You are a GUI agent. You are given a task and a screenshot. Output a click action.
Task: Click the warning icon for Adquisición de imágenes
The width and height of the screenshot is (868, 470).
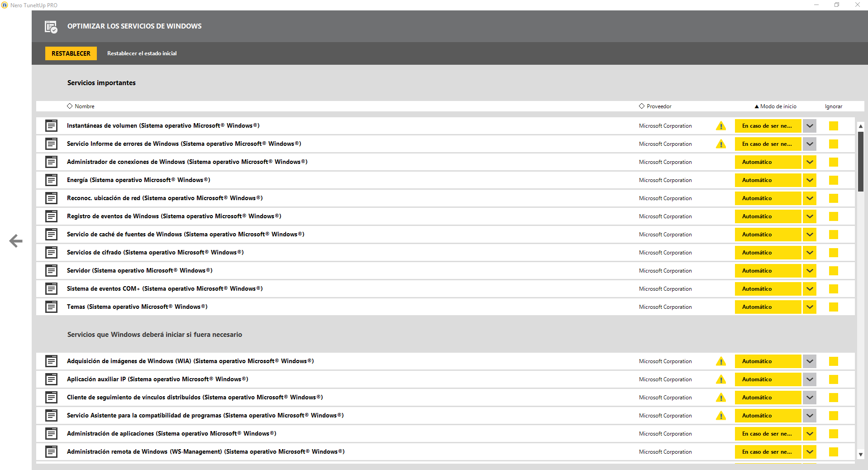click(721, 361)
